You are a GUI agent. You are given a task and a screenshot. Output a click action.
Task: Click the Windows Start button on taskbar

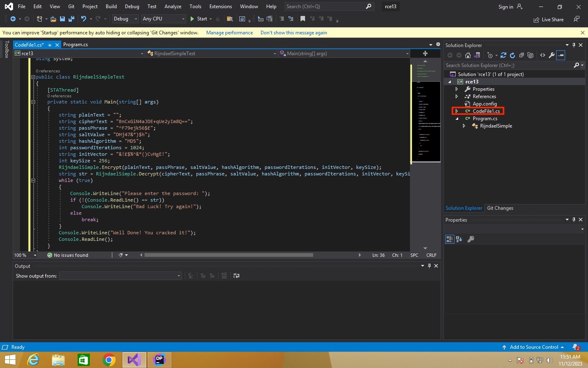coord(10,360)
